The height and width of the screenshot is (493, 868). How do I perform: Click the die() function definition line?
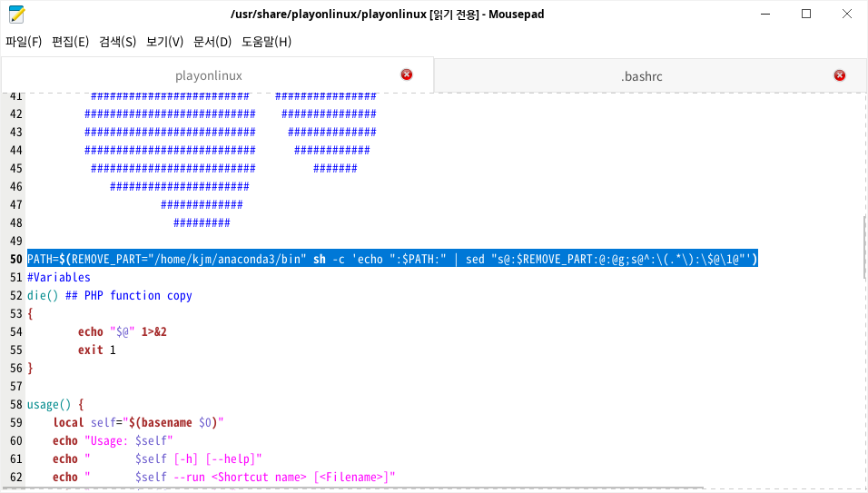pyautogui.click(x=110, y=295)
